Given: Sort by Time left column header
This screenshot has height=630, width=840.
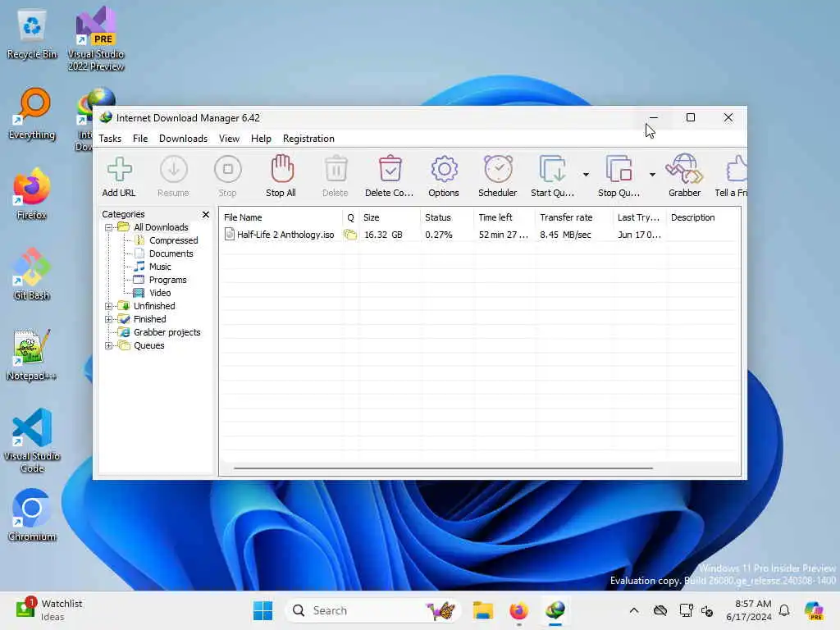Looking at the screenshot, I should pyautogui.click(x=505, y=217).
